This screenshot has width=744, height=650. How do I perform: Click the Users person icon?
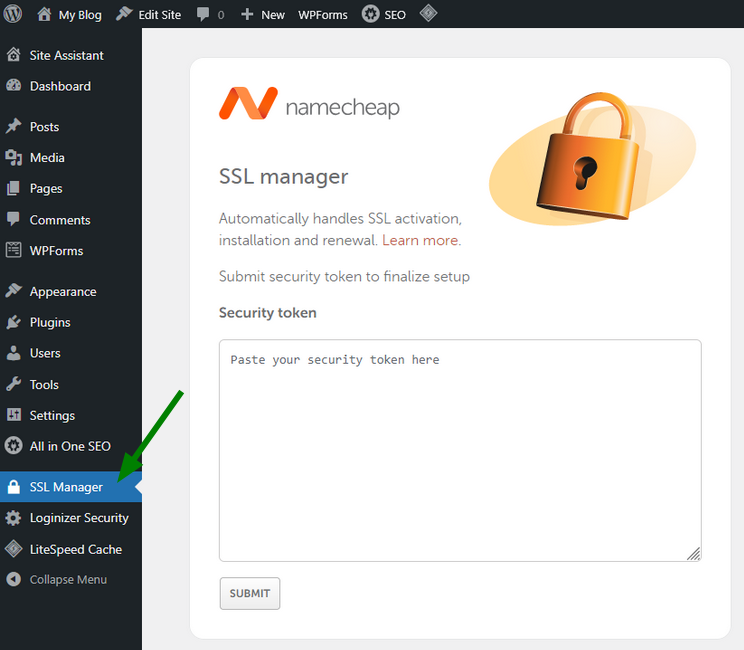pyautogui.click(x=14, y=353)
